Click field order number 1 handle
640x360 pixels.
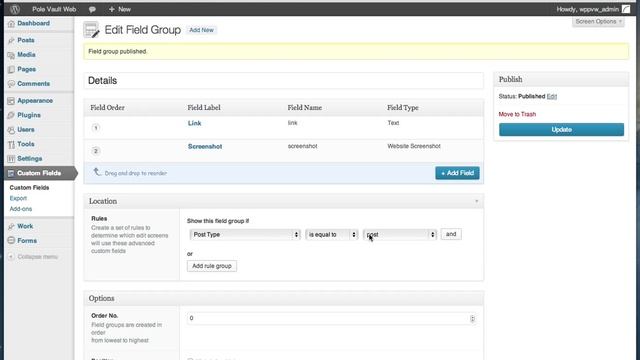(96, 128)
